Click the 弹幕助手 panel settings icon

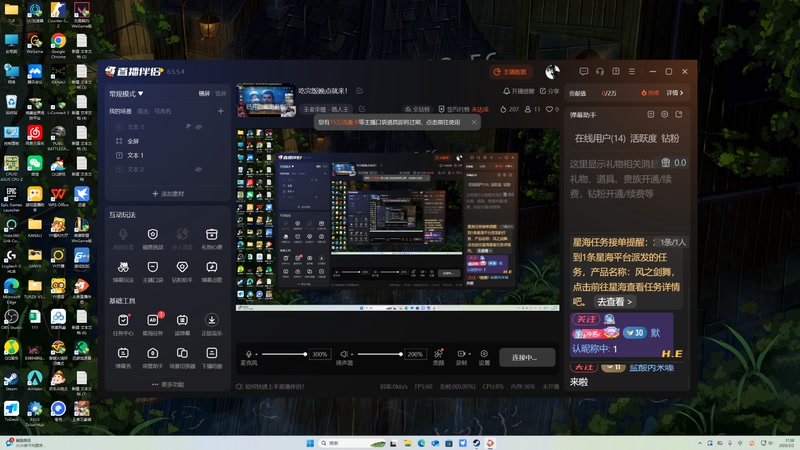(x=664, y=115)
